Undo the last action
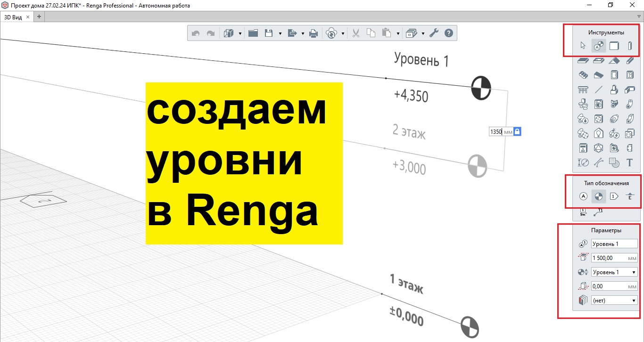The height and width of the screenshot is (342, 644). tap(196, 33)
